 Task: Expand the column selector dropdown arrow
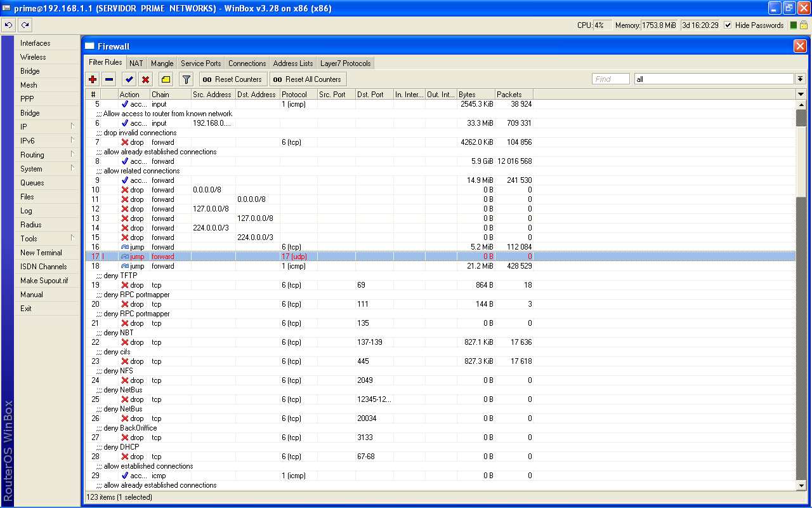click(x=801, y=95)
